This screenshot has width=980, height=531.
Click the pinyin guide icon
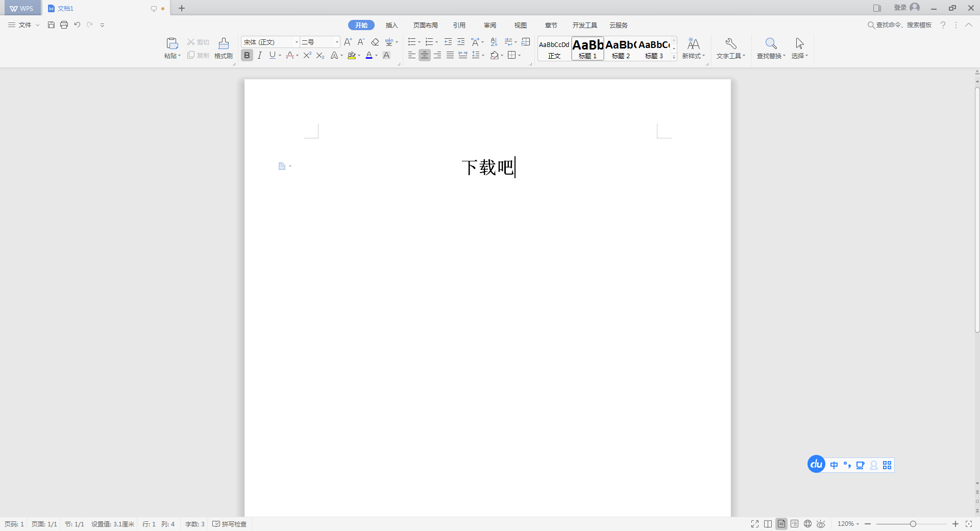(x=390, y=42)
